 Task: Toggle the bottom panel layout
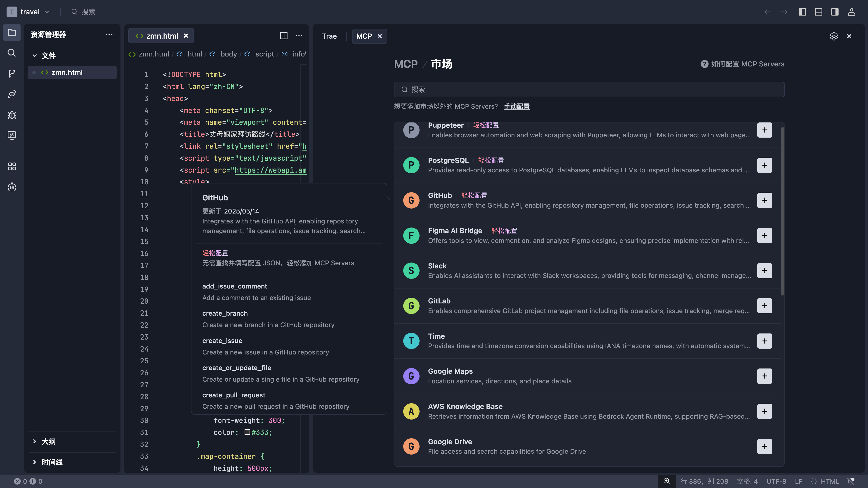click(x=818, y=12)
